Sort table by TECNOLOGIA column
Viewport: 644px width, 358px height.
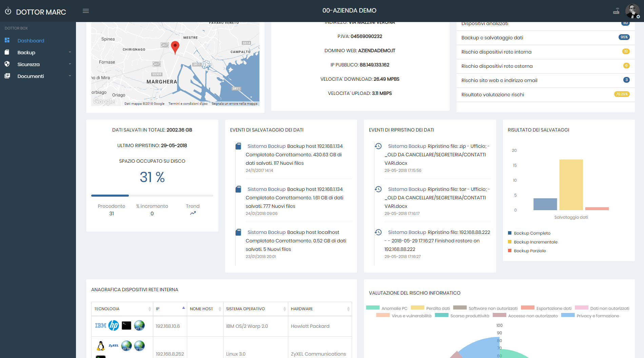pyautogui.click(x=122, y=309)
